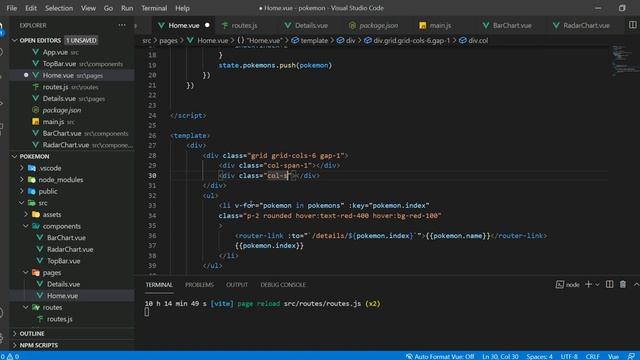The image size is (640, 360).
Task: Open feedback icon in status bar
Action: [631, 356]
